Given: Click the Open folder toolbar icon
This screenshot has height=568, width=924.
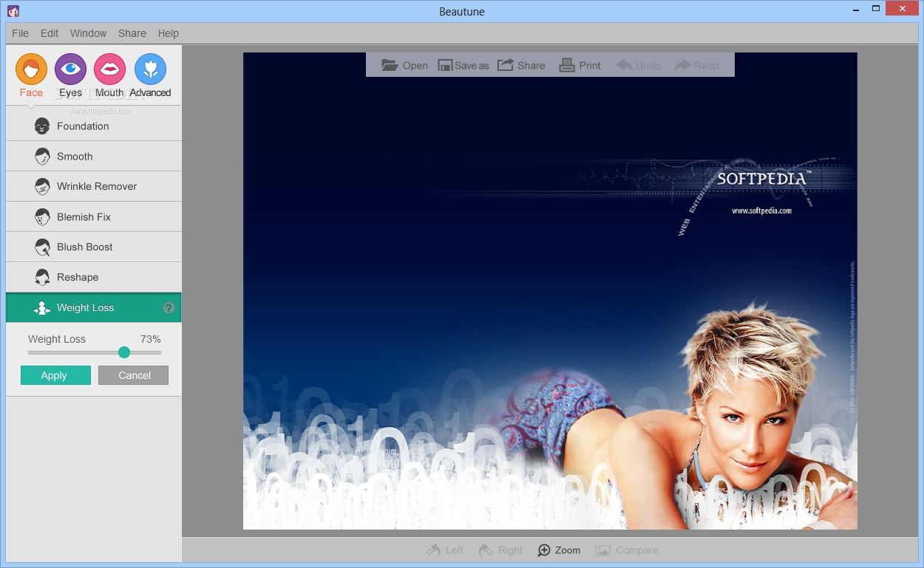Looking at the screenshot, I should click(390, 65).
